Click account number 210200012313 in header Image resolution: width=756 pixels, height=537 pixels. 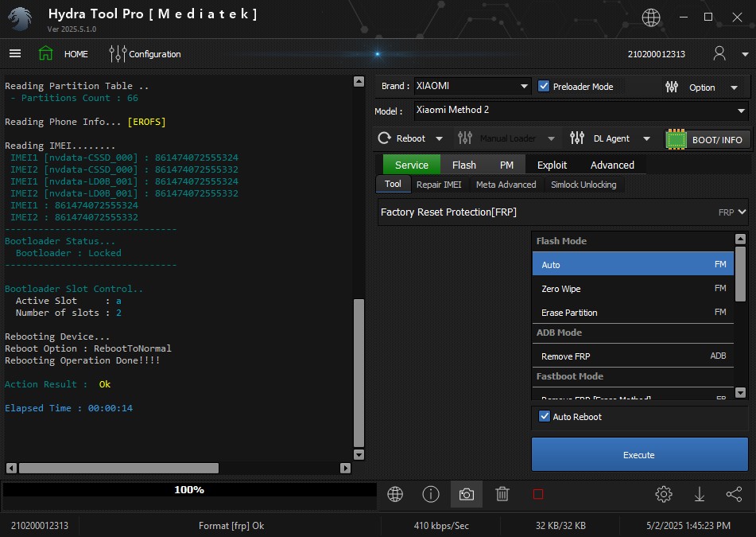click(x=656, y=54)
